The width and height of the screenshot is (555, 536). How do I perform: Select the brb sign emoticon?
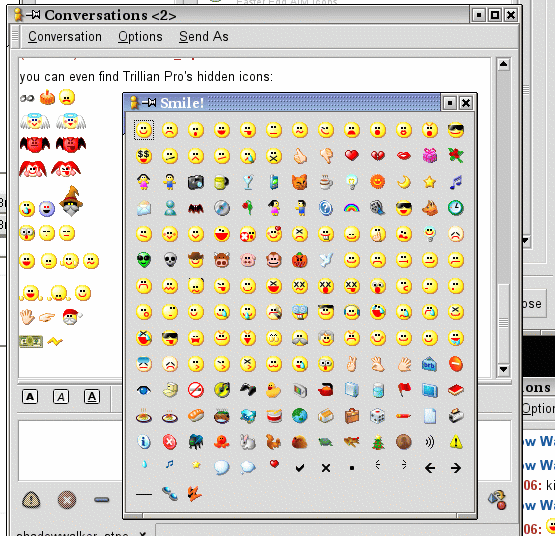430,364
